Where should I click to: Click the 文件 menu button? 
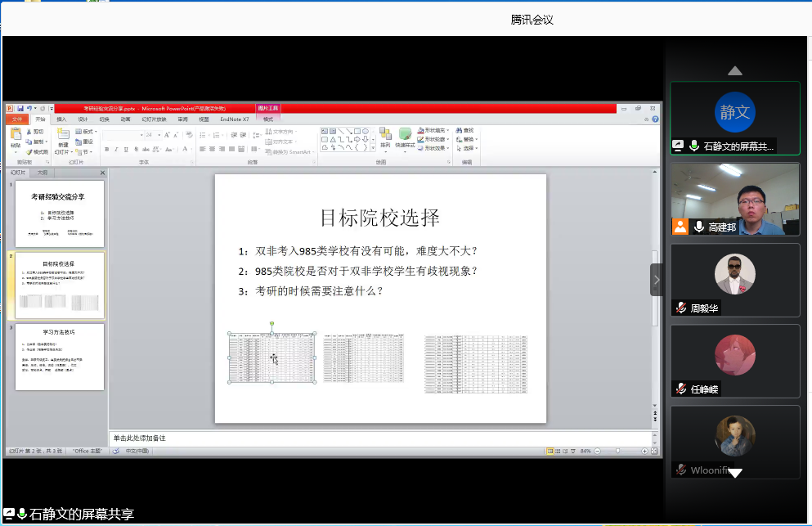click(17, 119)
